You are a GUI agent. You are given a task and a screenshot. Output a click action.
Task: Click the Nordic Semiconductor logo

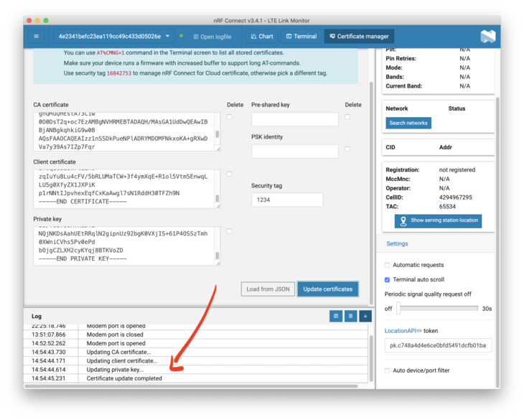click(x=487, y=37)
